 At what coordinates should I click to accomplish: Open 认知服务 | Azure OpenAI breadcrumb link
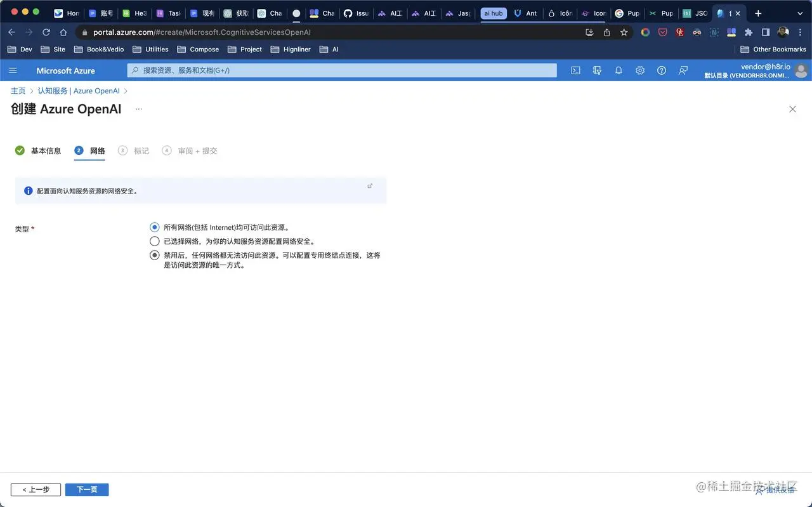(x=79, y=91)
